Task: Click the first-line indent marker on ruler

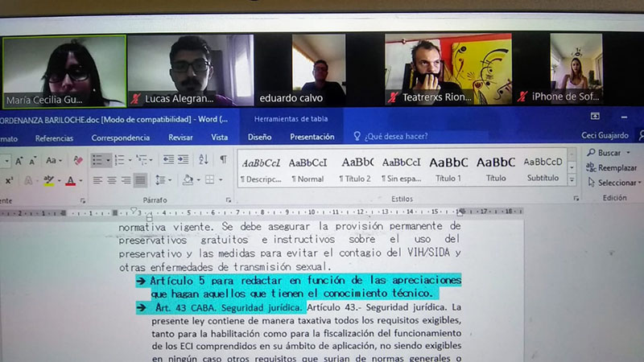Action: point(134,211)
